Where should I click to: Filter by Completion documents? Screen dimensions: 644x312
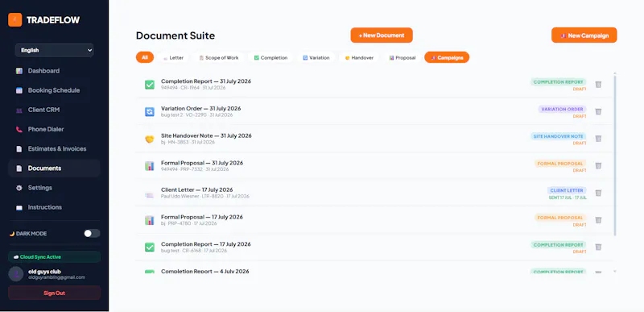pos(270,57)
